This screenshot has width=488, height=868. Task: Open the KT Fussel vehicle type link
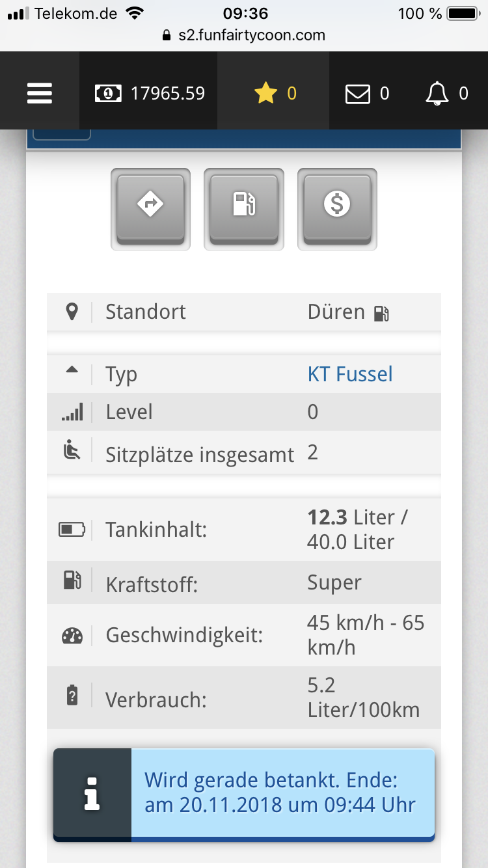coord(350,374)
